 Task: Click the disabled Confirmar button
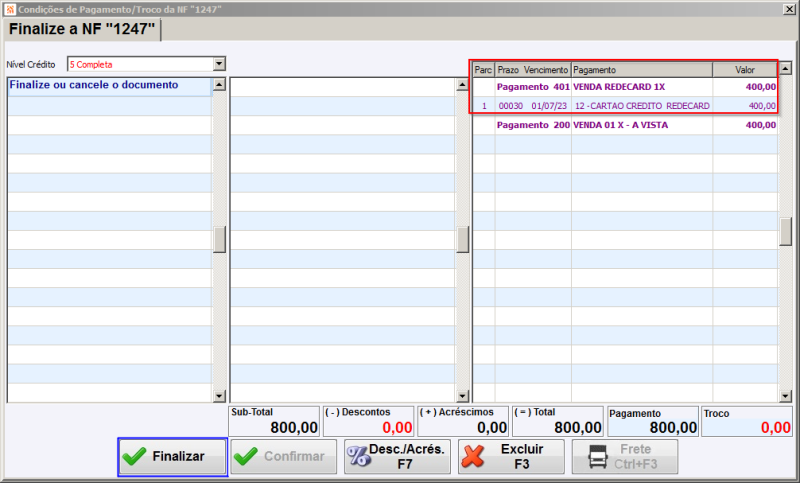coord(284,456)
